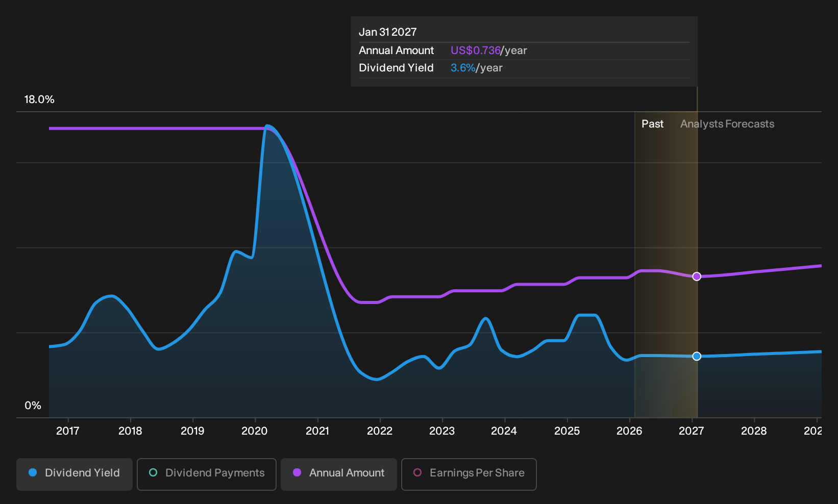Toggle the Dividend Yield legend series
The image size is (838, 504).
pyautogui.click(x=75, y=474)
